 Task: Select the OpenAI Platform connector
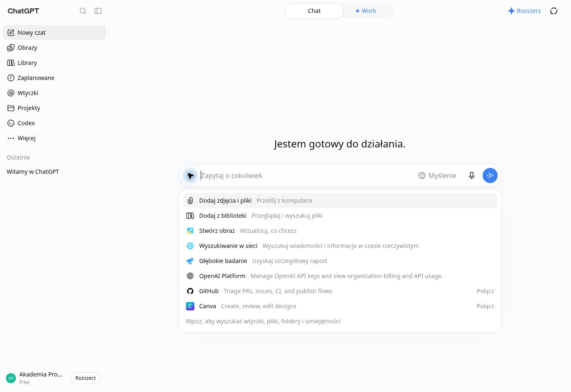pyautogui.click(x=340, y=276)
